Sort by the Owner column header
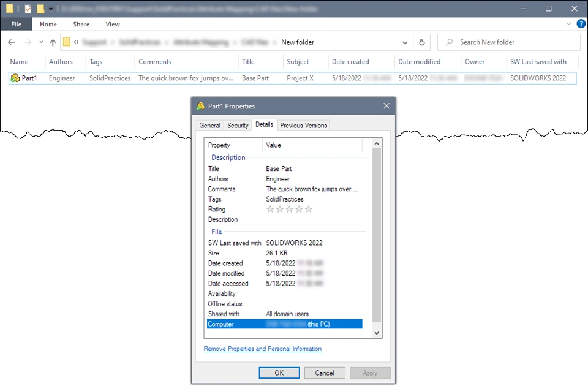The height and width of the screenshot is (386, 588). coord(474,62)
